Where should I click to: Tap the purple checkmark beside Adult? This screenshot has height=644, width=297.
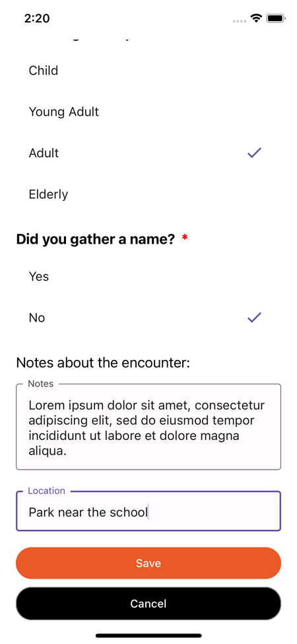254,153
